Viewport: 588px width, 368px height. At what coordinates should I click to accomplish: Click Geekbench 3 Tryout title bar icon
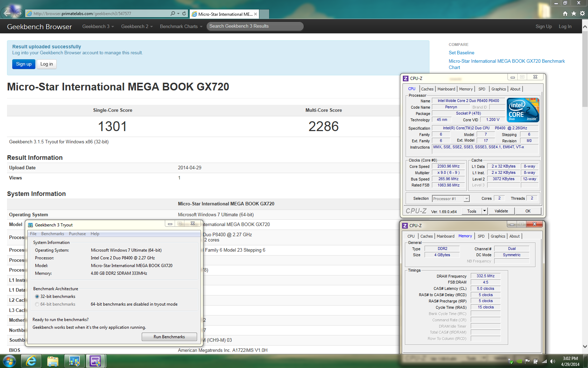click(x=30, y=225)
